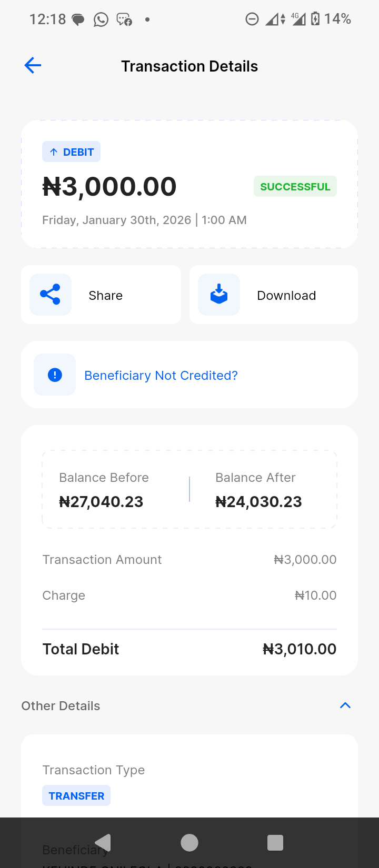Viewport: 379px width, 868px height.
Task: Tap the download icon
Action: (x=219, y=295)
